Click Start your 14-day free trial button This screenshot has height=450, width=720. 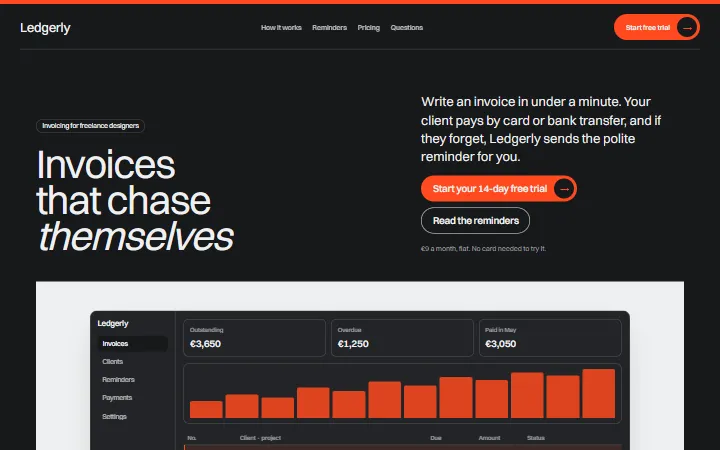tap(499, 189)
